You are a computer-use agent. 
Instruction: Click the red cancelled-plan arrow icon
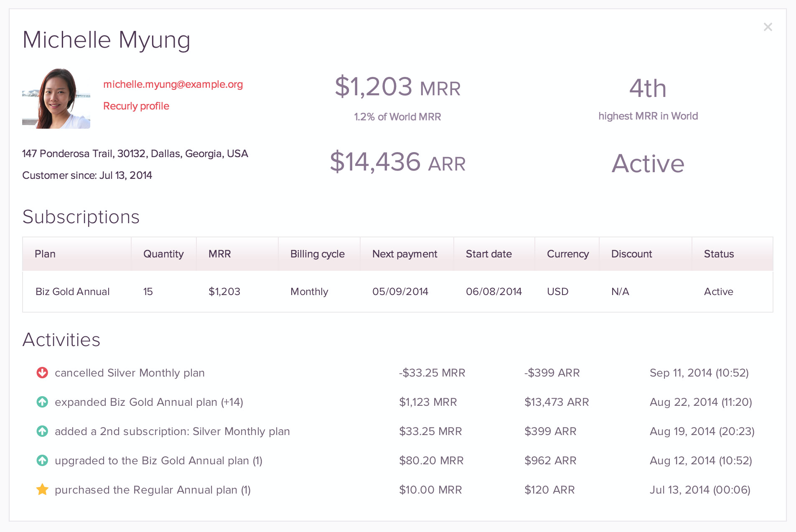[x=42, y=372]
